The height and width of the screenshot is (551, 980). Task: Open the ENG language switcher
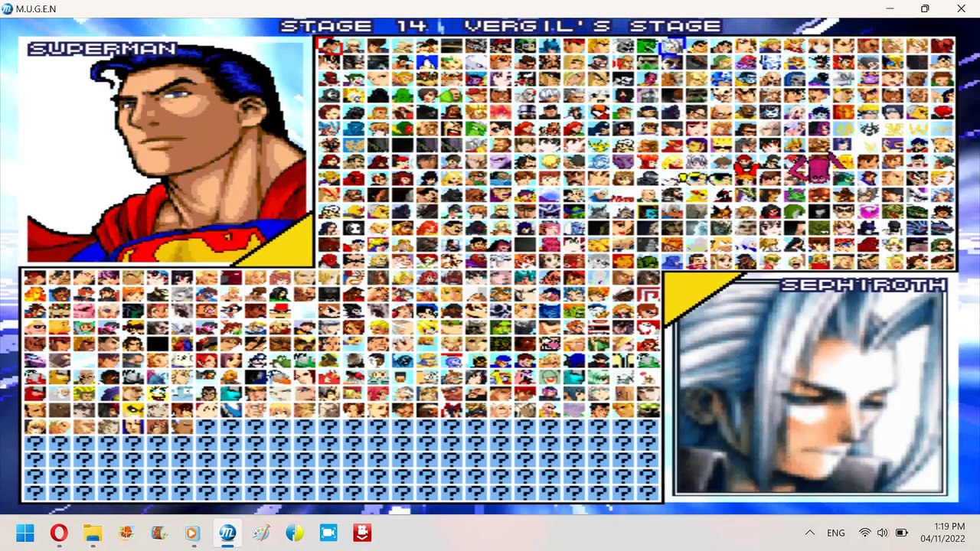coord(836,533)
